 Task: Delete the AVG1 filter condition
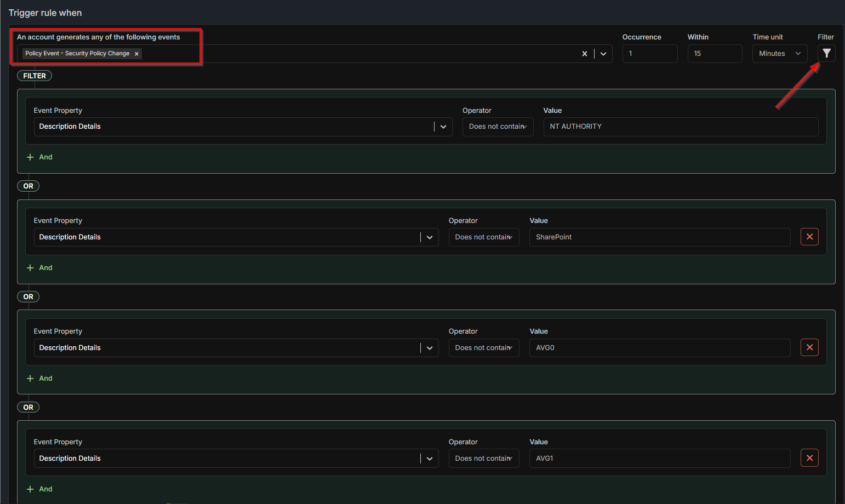pyautogui.click(x=809, y=458)
